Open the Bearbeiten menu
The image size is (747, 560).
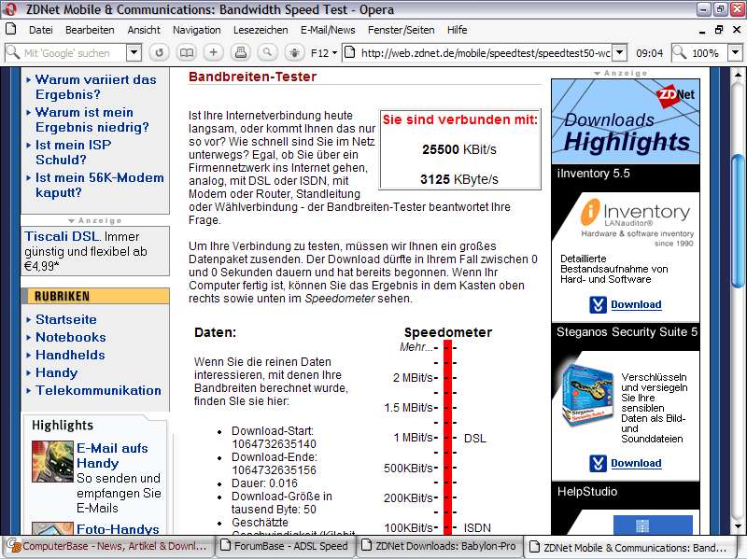(90, 30)
